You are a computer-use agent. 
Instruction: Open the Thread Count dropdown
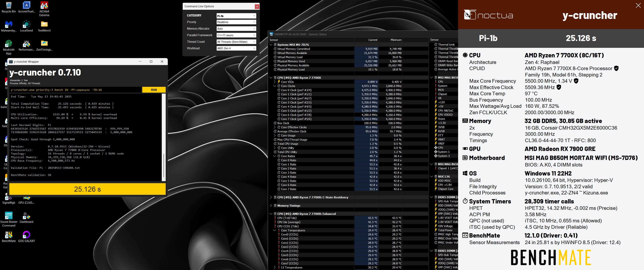(x=236, y=42)
